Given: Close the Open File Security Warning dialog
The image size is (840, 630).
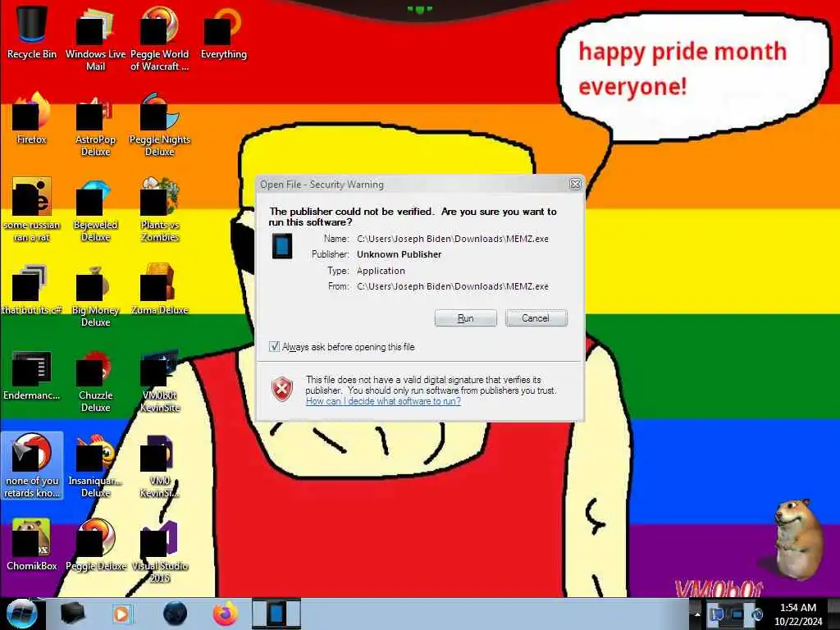Looking at the screenshot, I should click(575, 185).
